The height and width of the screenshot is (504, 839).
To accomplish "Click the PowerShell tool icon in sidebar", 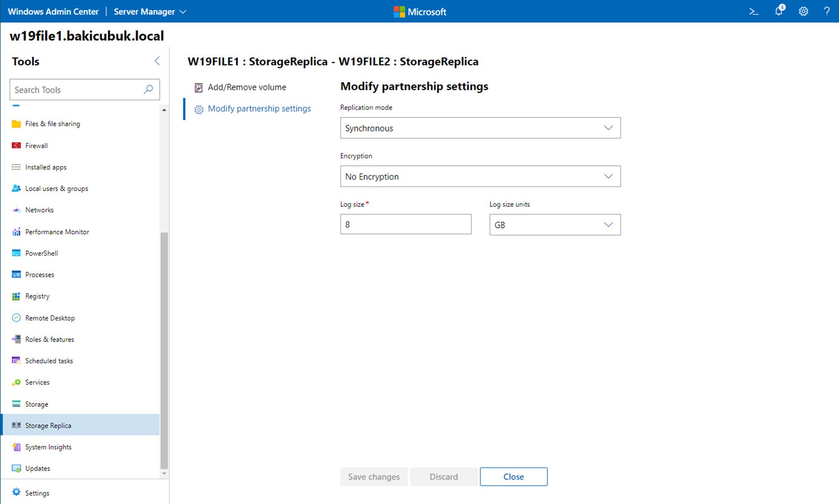I will pos(16,253).
